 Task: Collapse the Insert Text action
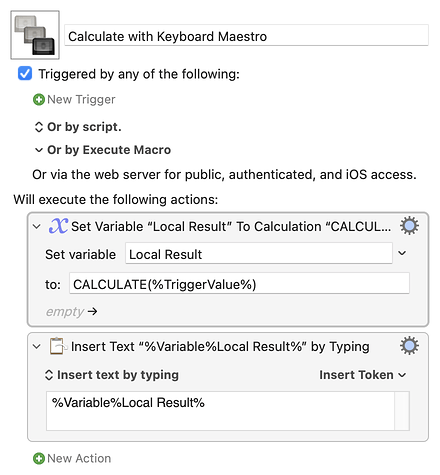pyautogui.click(x=37, y=347)
